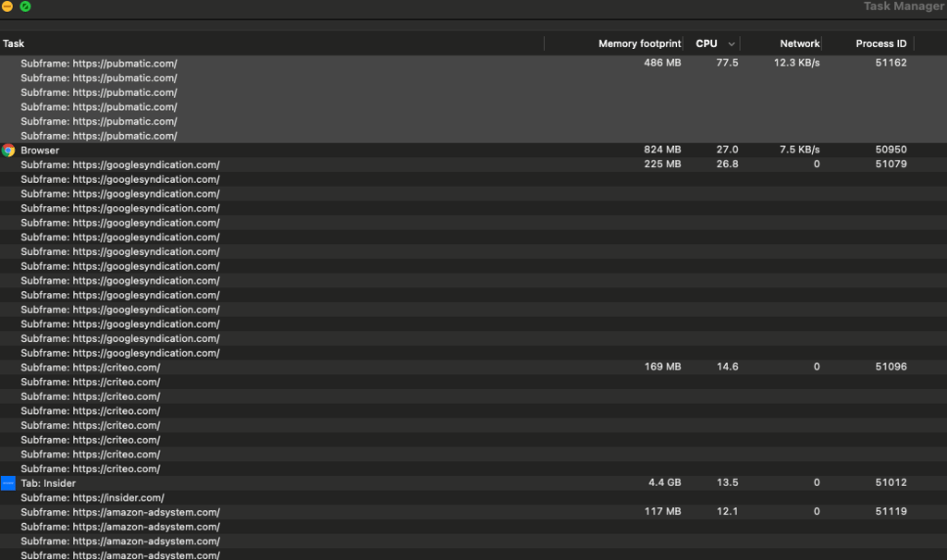
Task: Click process ID 50950
Action: click(891, 150)
